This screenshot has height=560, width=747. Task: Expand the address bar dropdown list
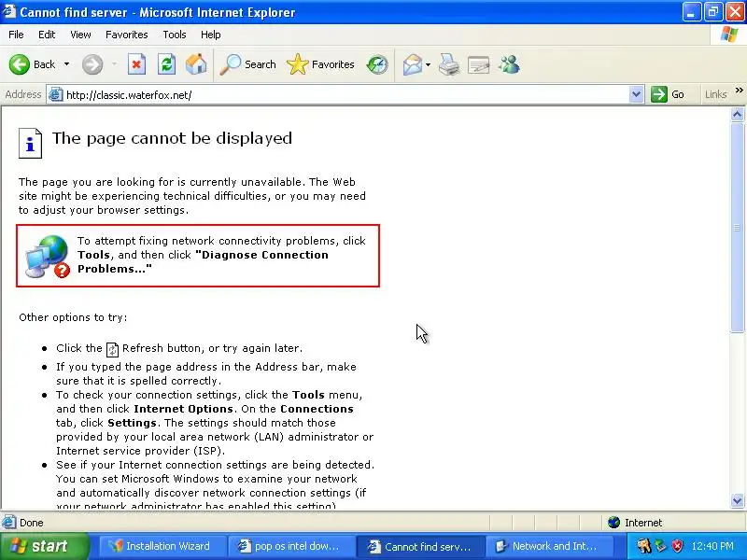637,95
